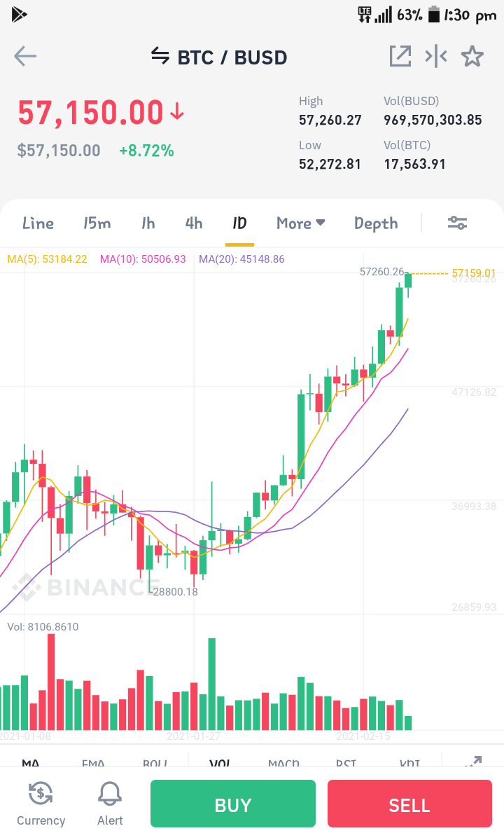Open the share/export chart icon
This screenshot has width=504, height=840.
pos(400,56)
